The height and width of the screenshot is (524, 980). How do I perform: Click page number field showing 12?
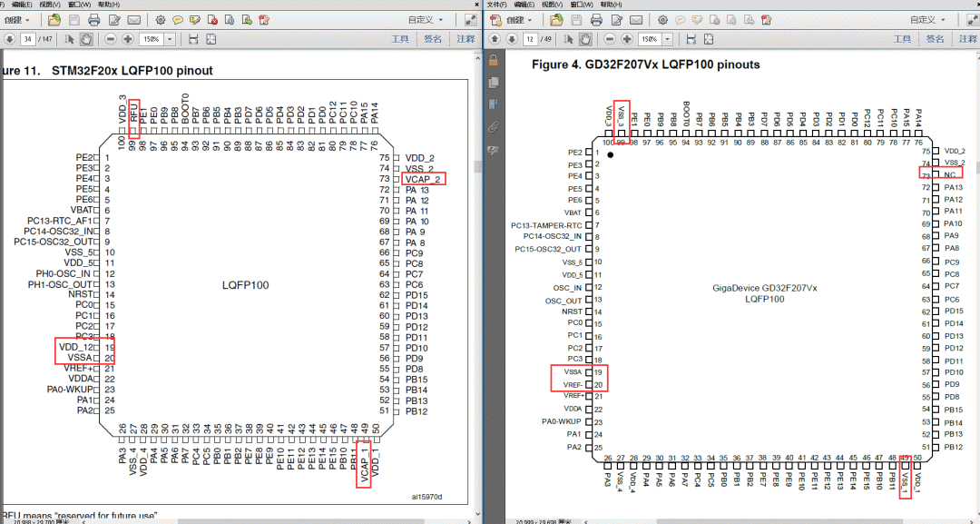pos(530,40)
